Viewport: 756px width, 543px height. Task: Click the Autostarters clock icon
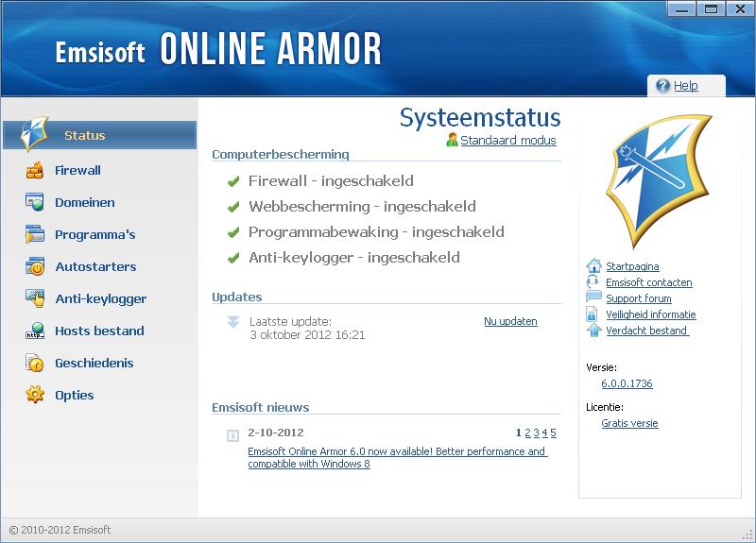[x=35, y=266]
